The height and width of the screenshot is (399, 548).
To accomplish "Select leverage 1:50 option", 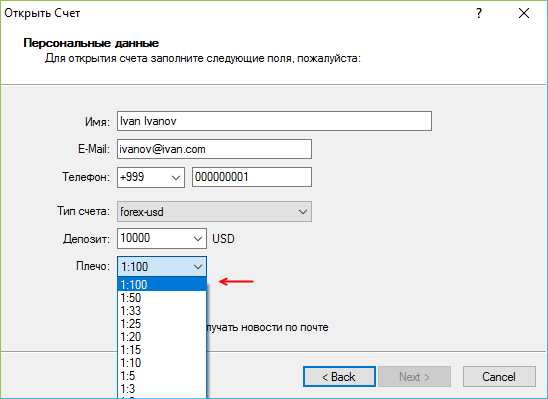I will (162, 298).
